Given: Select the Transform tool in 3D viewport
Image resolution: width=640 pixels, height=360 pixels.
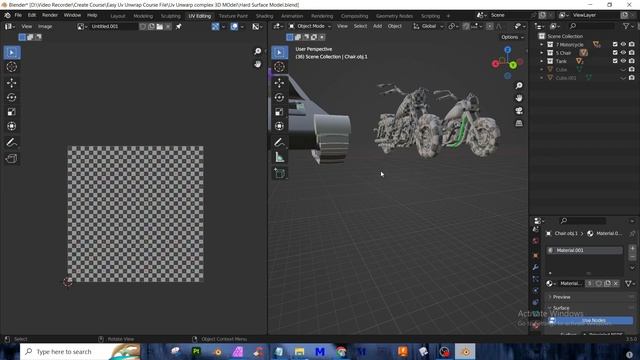Looking at the screenshot, I should [x=280, y=126].
